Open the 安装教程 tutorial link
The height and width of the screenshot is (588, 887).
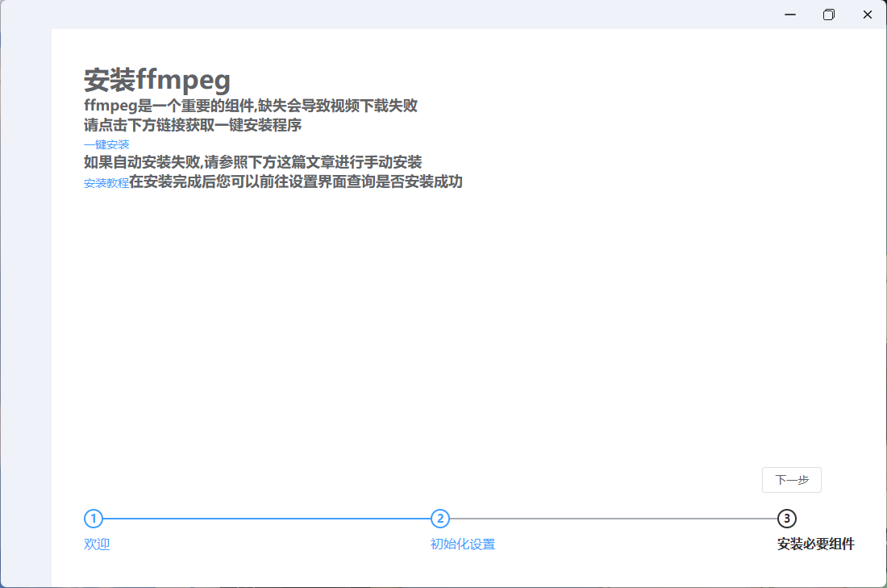click(x=106, y=183)
